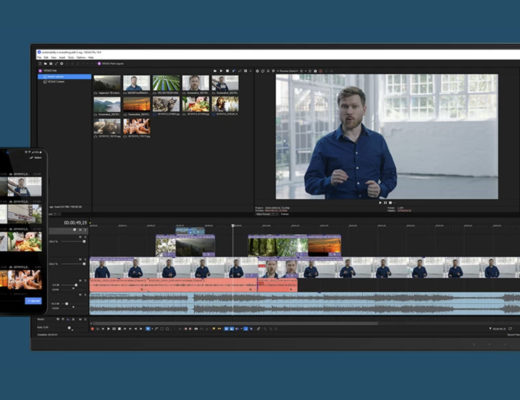Viewport: 520px width, 400px height.
Task: Select the VEGAS Hub panel tab
Action: pos(48,71)
